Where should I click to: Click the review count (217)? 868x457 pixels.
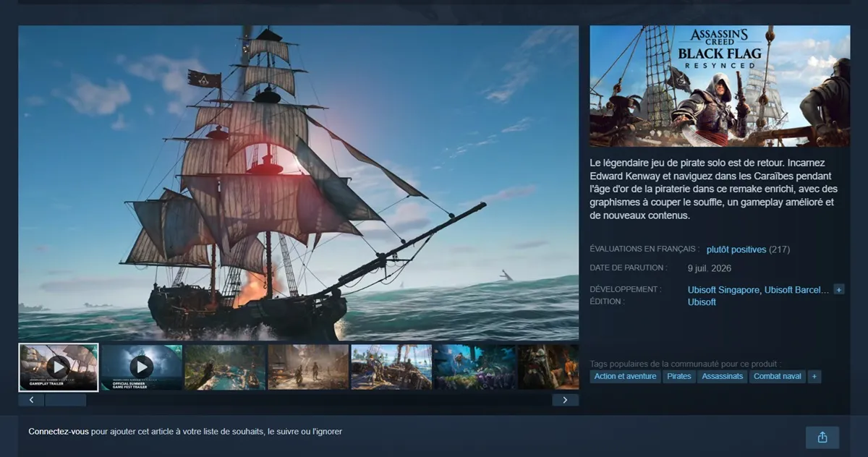point(780,249)
